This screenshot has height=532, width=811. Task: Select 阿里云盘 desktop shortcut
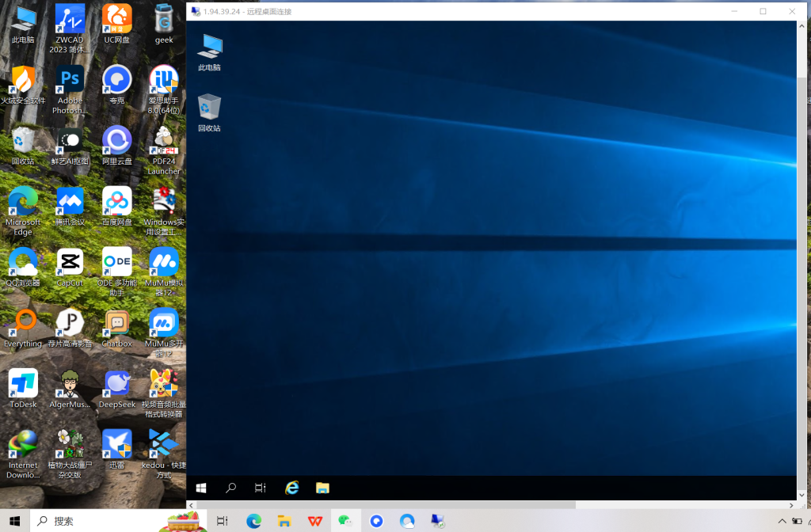(117, 146)
